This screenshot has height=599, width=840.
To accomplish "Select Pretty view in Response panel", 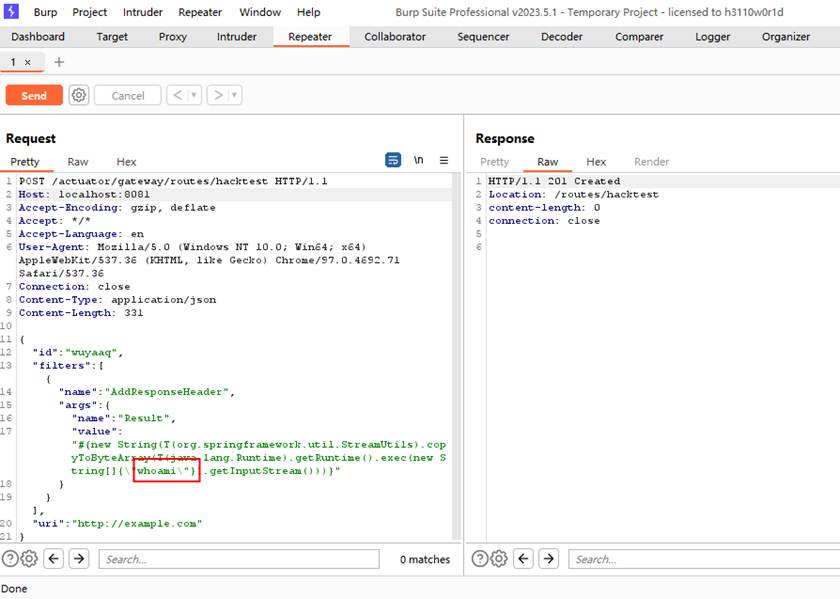I will [494, 161].
